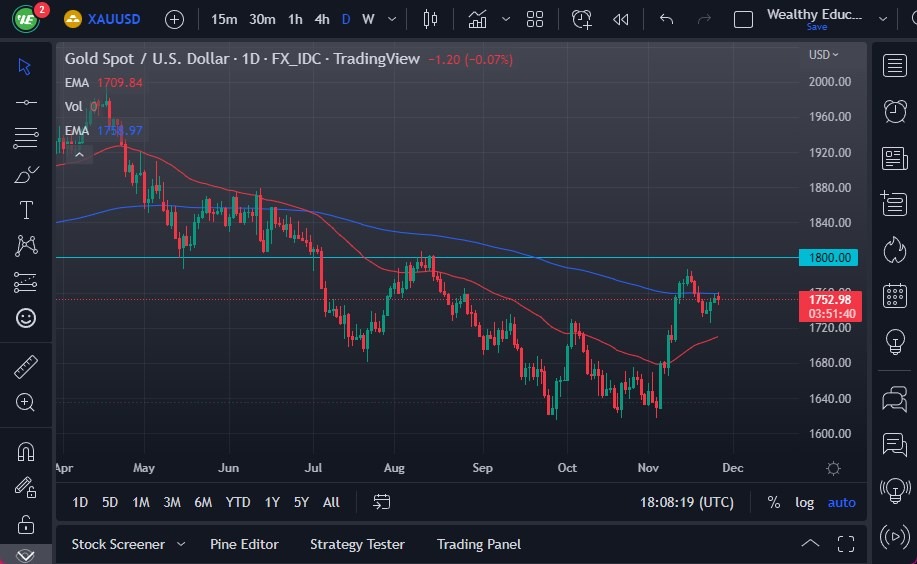The height and width of the screenshot is (564, 917).
Task: Toggle auto scale on price axis
Action: 841,502
